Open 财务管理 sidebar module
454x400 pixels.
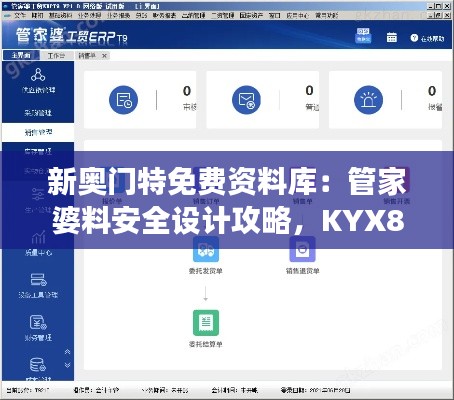[x=38, y=328]
